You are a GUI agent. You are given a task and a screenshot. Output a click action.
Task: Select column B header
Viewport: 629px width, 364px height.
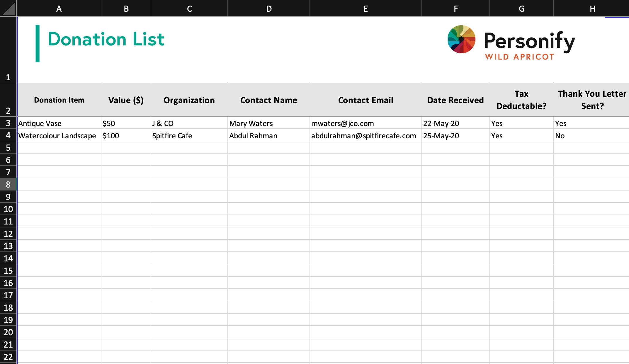point(126,8)
